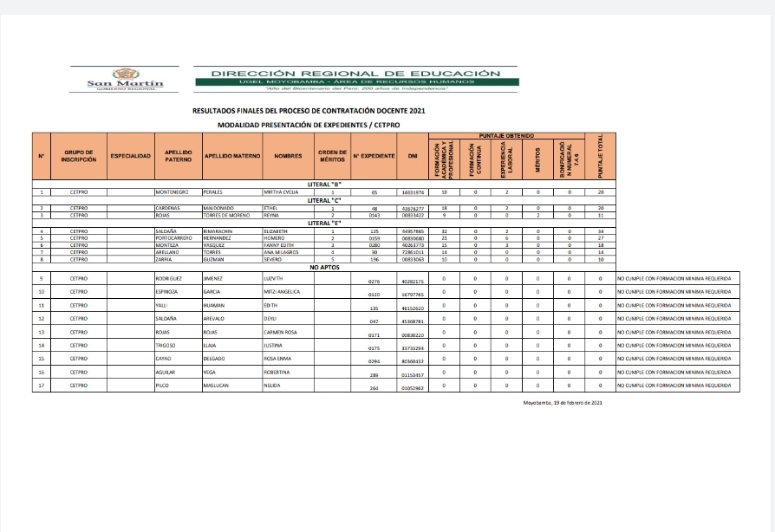Click the "FORMACIÓN CONTINUA" vertical header
Image resolution: width=775 pixels, height=532 pixels.
tap(475, 159)
